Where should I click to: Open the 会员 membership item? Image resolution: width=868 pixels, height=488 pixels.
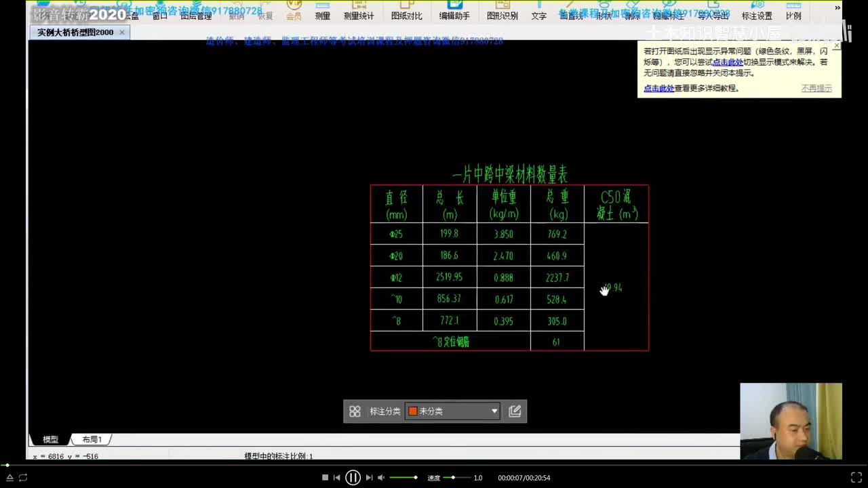tap(294, 11)
